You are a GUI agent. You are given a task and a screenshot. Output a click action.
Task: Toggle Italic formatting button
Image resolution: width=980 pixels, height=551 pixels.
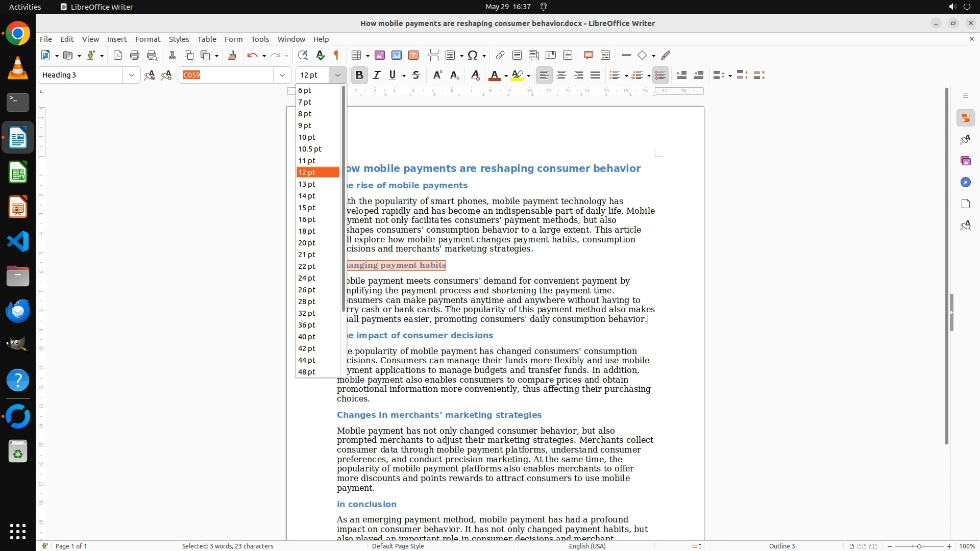click(x=377, y=75)
